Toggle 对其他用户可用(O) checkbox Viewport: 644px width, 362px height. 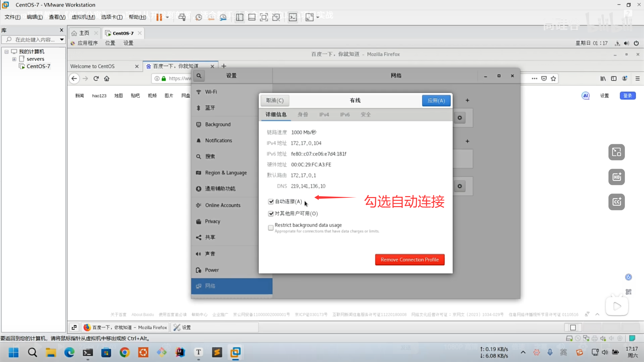[271, 214]
